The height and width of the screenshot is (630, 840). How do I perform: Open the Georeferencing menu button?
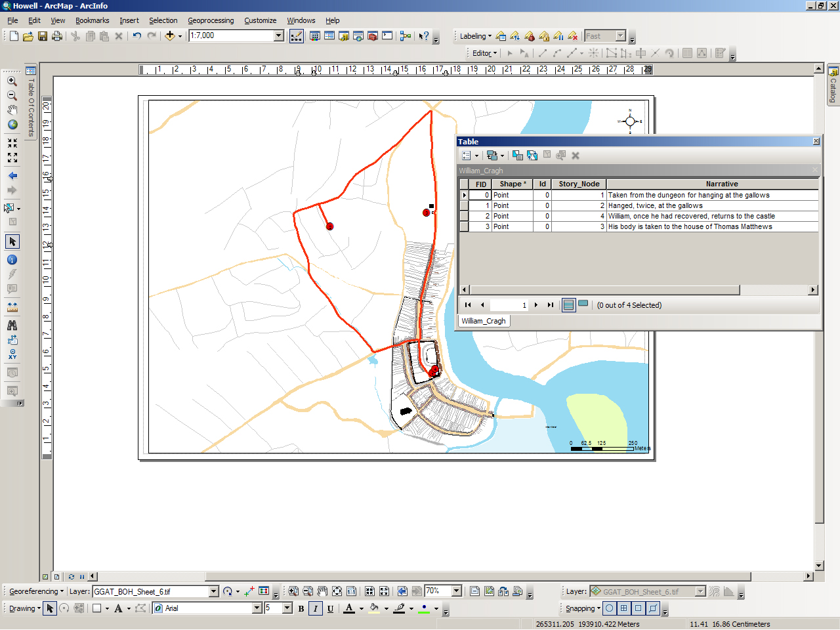coord(36,591)
